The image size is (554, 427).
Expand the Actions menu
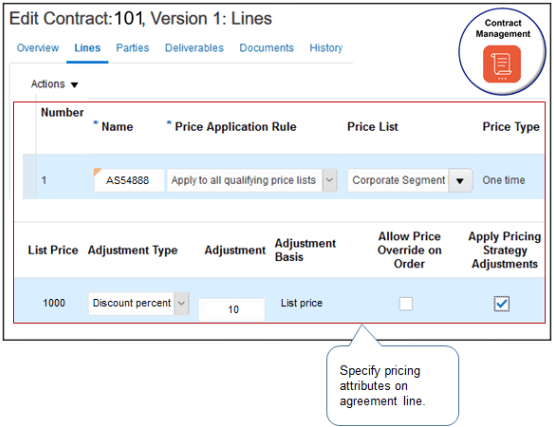pos(54,84)
